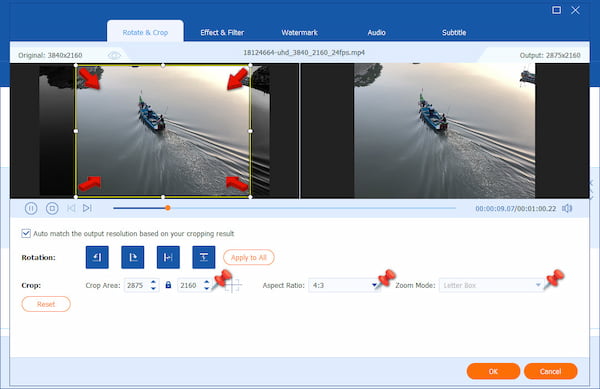The image size is (600, 389).
Task: Open the Zoom Mode dropdown
Action: (491, 285)
